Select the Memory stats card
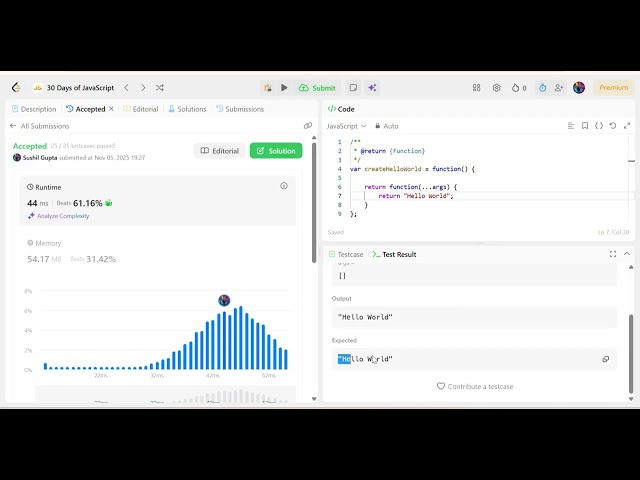The height and width of the screenshot is (480, 640). (x=158, y=251)
